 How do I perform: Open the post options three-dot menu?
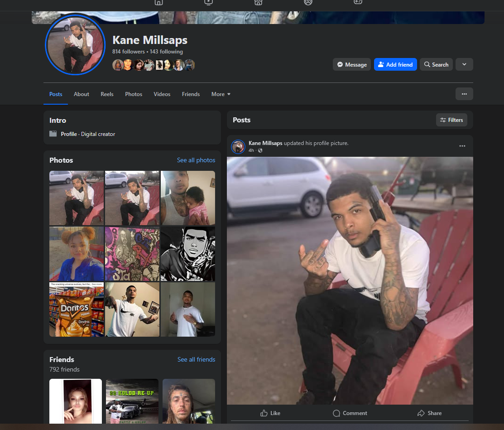pyautogui.click(x=462, y=146)
